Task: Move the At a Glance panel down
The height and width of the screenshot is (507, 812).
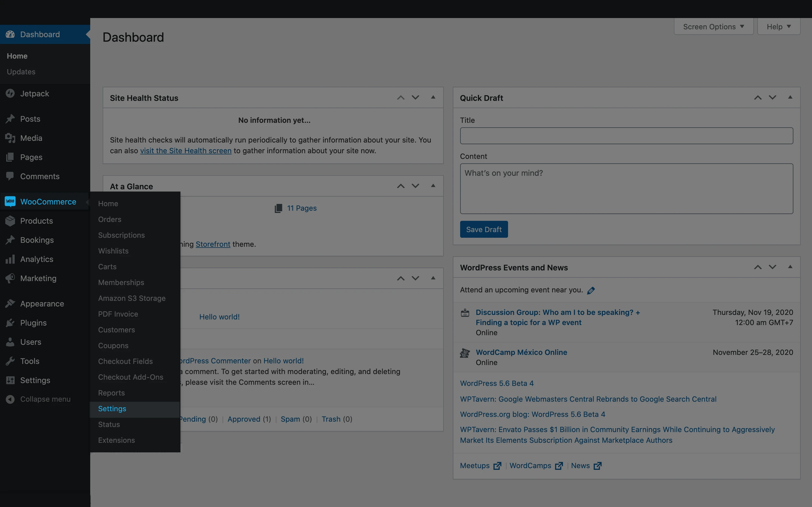Action: pos(415,186)
